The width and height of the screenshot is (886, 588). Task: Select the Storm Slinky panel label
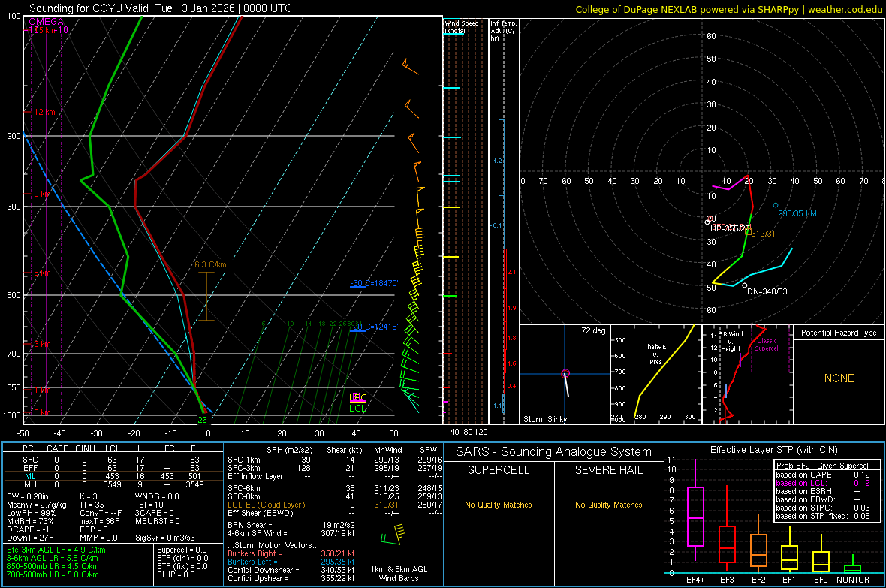[544, 419]
